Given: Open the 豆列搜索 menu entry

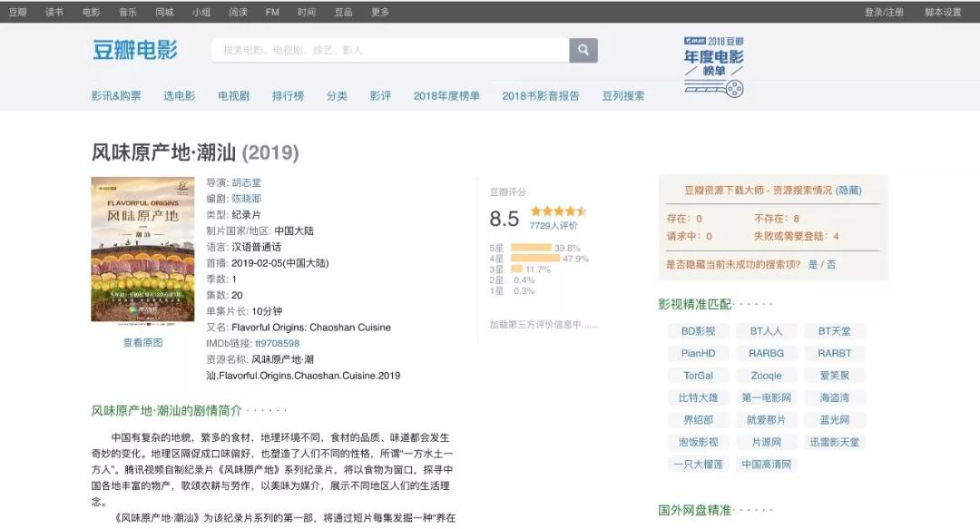Looking at the screenshot, I should pyautogui.click(x=625, y=94).
